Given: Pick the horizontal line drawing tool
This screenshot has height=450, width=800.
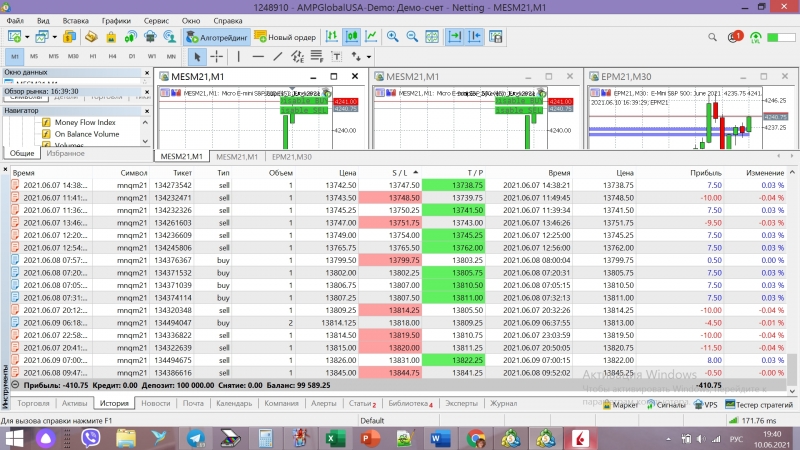Looking at the screenshot, I should (x=258, y=57).
